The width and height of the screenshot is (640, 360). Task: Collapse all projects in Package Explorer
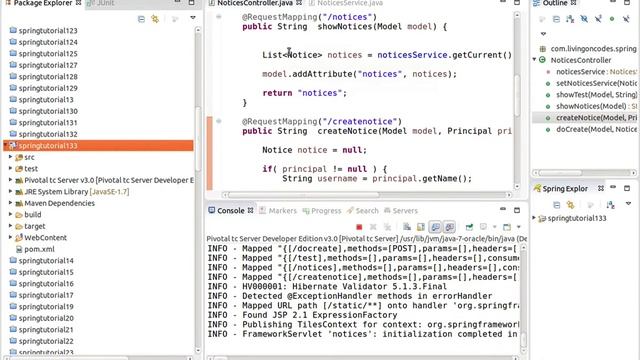(x=141, y=19)
